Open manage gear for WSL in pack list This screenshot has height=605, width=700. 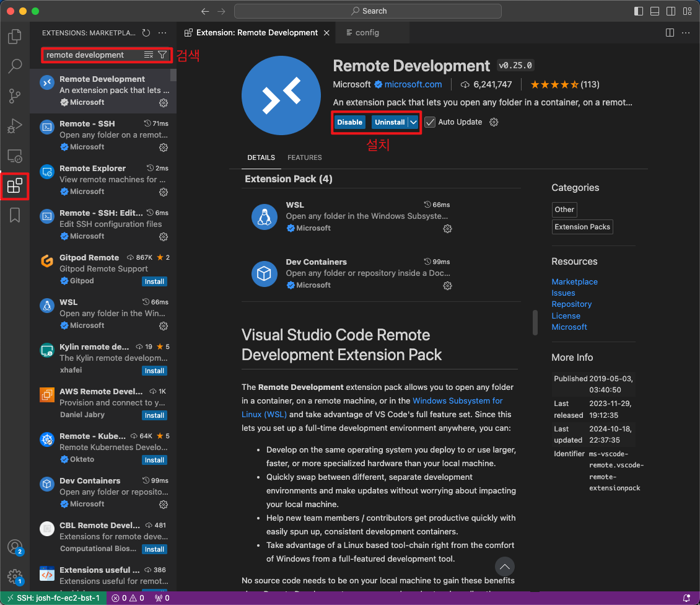447,229
